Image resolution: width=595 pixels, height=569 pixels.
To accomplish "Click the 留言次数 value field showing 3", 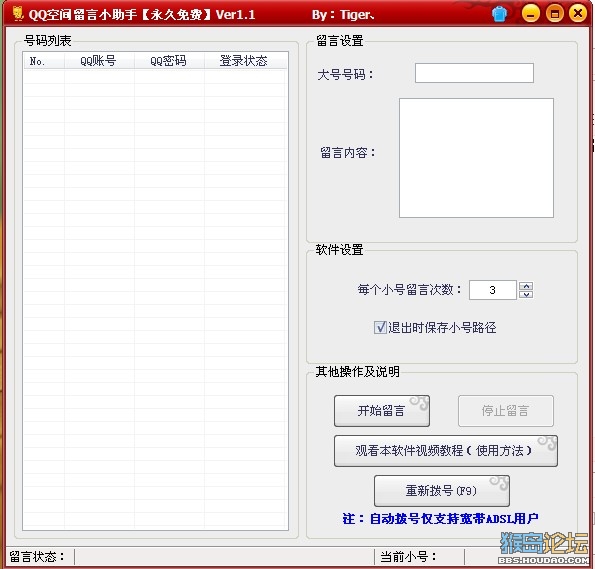I will pyautogui.click(x=493, y=290).
